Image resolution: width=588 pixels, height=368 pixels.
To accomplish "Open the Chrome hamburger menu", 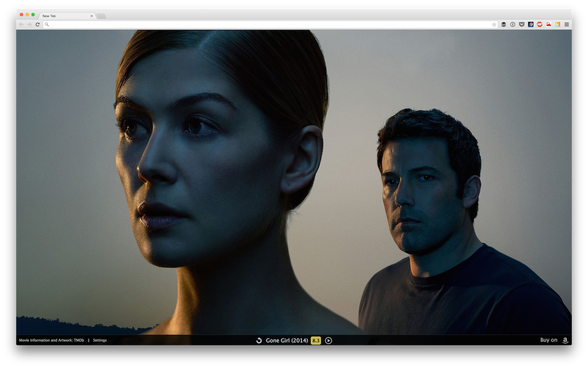I will [x=566, y=24].
